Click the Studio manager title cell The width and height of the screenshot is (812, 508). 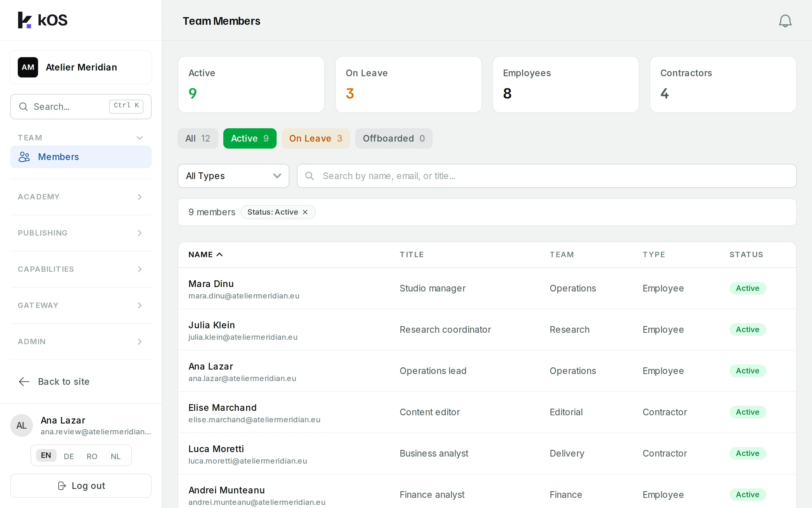[433, 288]
